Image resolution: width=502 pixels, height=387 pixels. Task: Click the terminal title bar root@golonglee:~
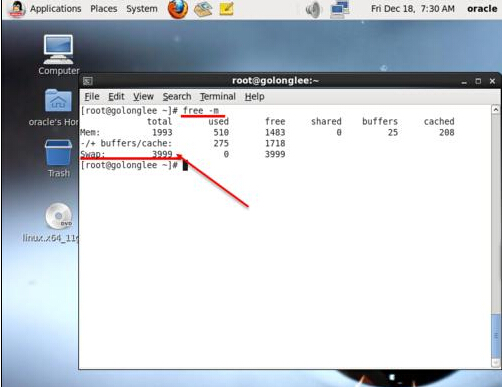(275, 81)
